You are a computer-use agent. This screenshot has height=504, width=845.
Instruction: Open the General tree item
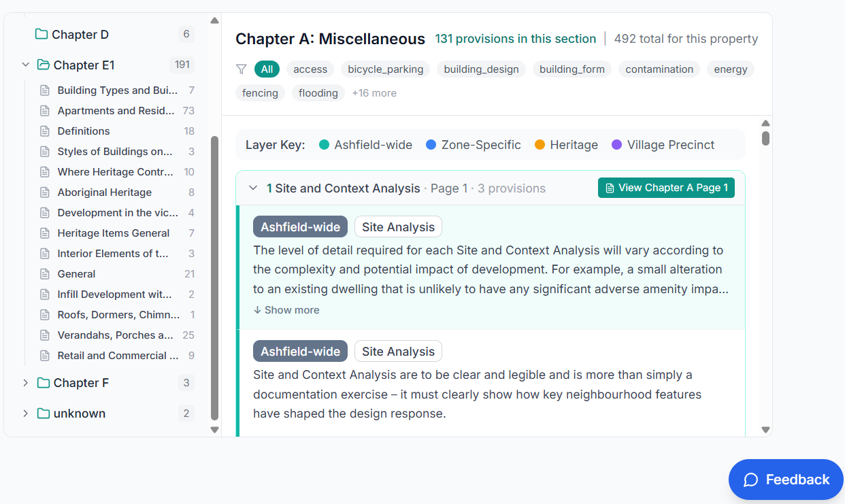[x=76, y=274]
